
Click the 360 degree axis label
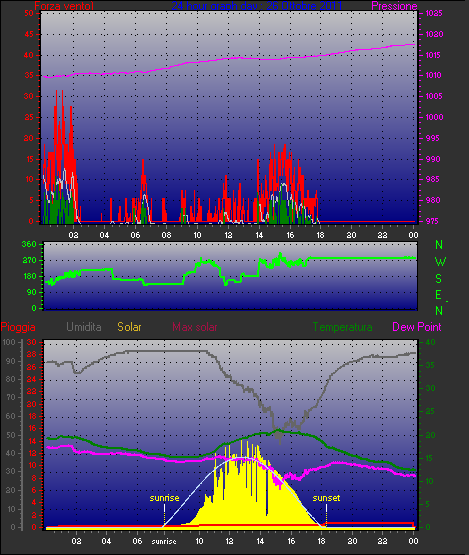tap(29, 244)
